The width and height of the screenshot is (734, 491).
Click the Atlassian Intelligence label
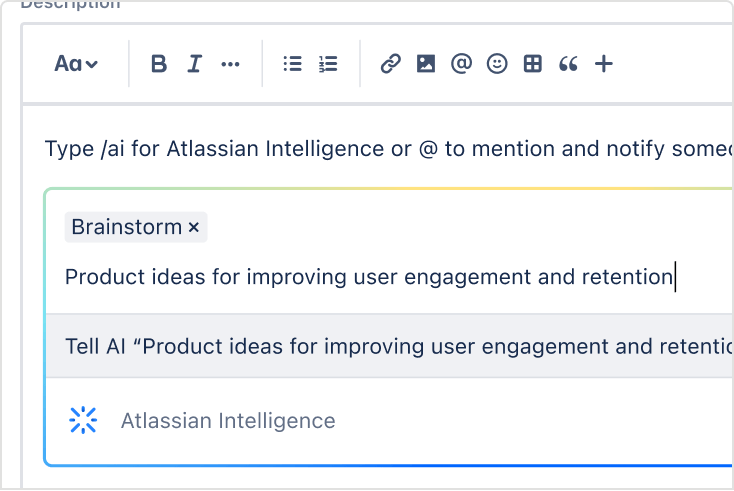point(228,421)
